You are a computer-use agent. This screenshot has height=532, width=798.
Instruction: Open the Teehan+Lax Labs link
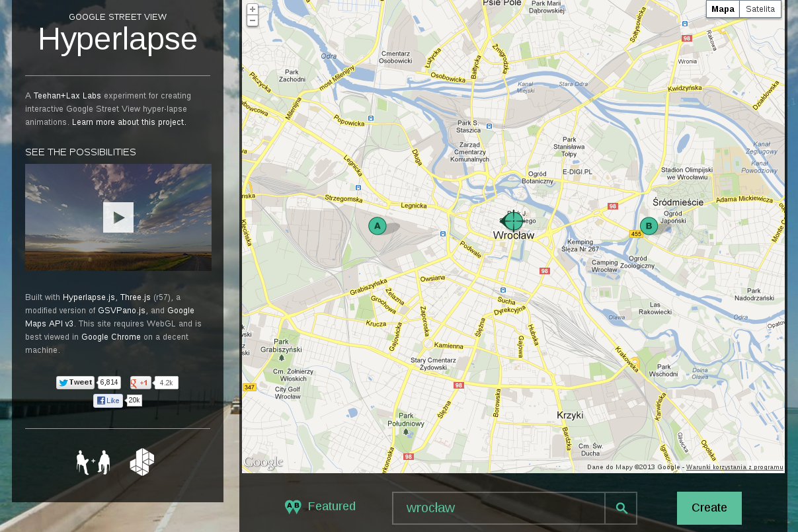click(x=67, y=96)
